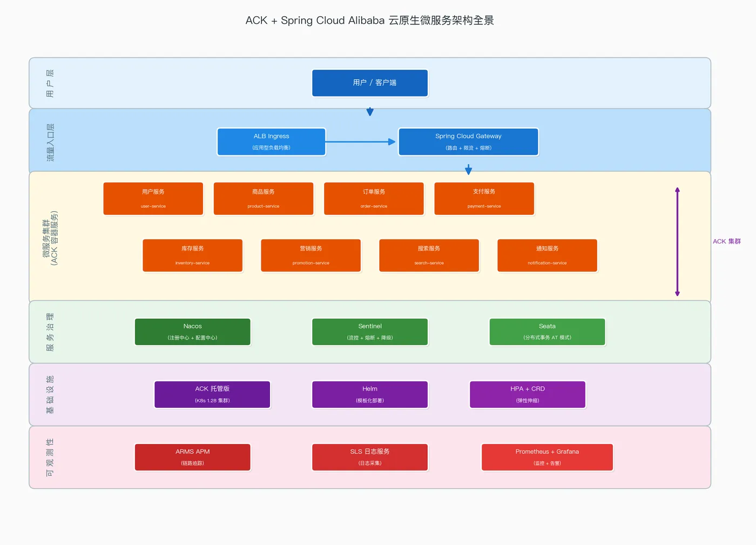Click the 流量入口层 layer label
Screen dimensions: 756x545
pos(50,143)
